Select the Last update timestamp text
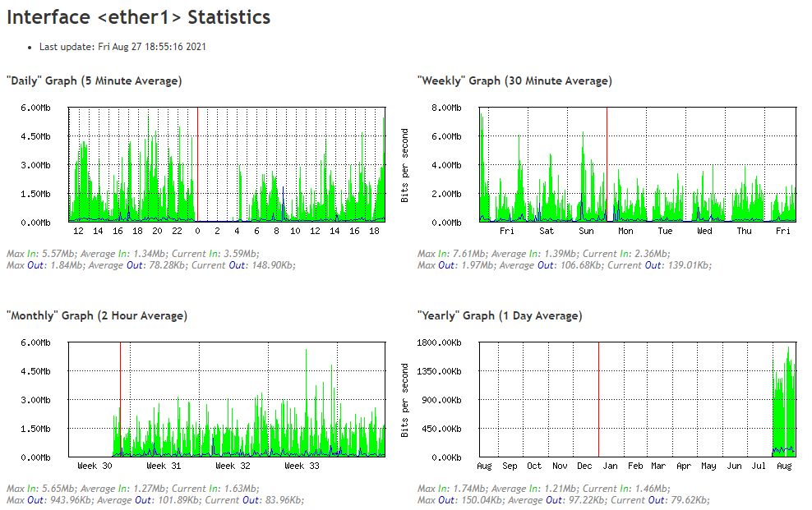 point(122,47)
